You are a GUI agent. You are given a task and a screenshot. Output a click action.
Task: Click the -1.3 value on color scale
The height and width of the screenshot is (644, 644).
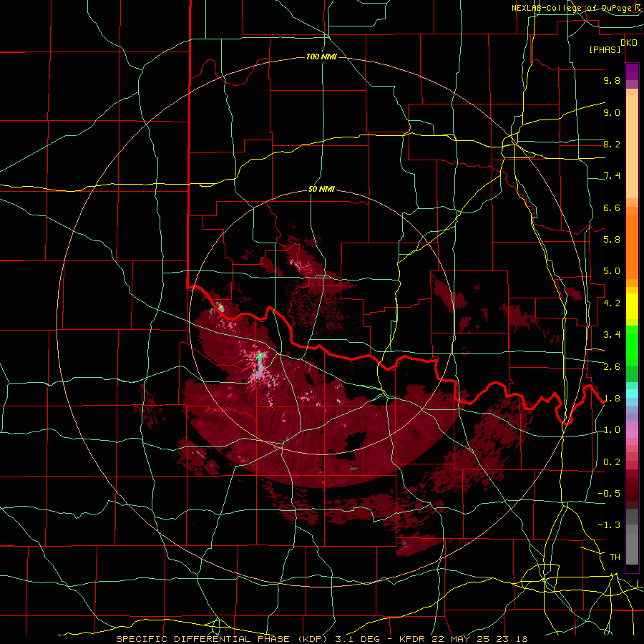pyautogui.click(x=609, y=525)
